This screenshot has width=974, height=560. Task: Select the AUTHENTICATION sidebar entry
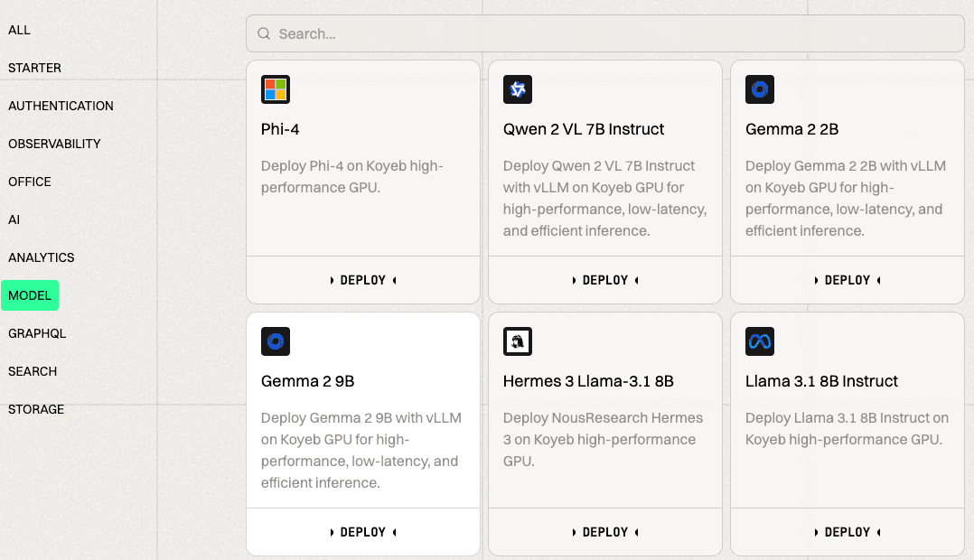(61, 106)
